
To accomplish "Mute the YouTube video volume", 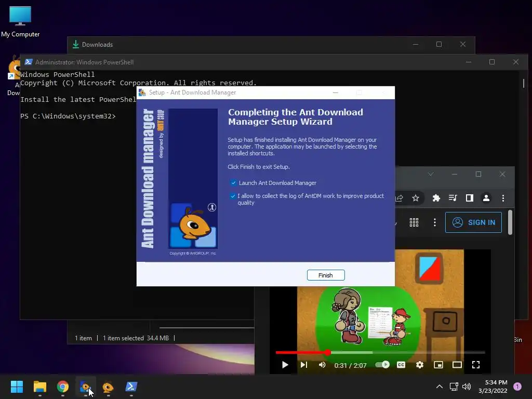I will 322,365.
